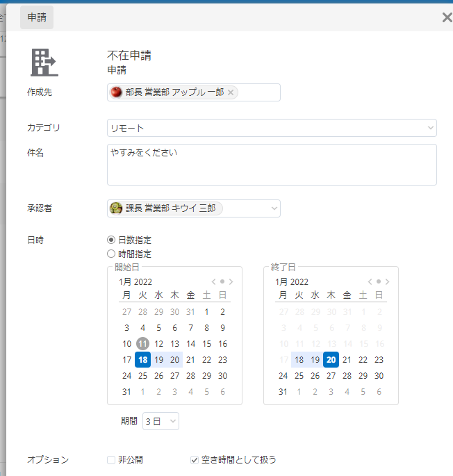Click the kiwi avatar of キウイ 三郎

[x=116, y=208]
